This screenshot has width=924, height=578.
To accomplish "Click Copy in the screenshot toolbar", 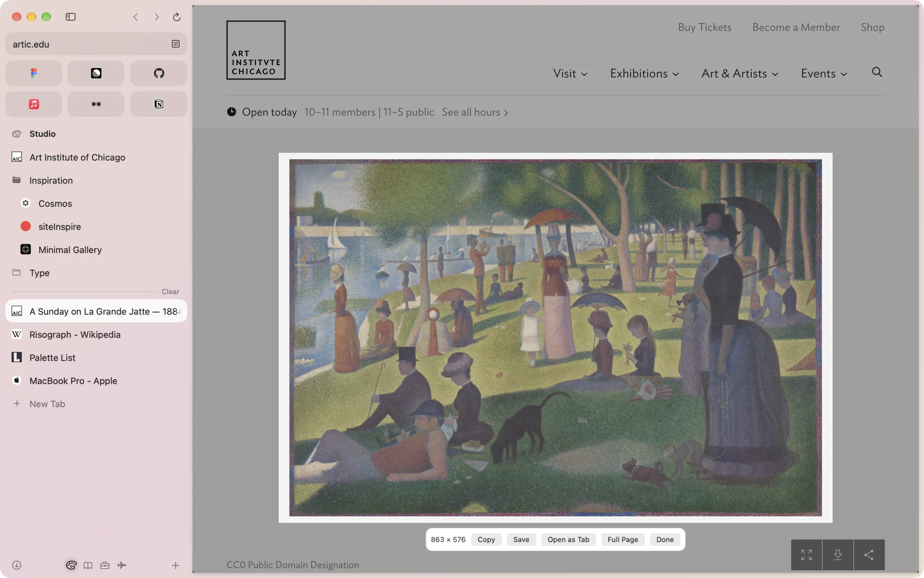I will [486, 539].
